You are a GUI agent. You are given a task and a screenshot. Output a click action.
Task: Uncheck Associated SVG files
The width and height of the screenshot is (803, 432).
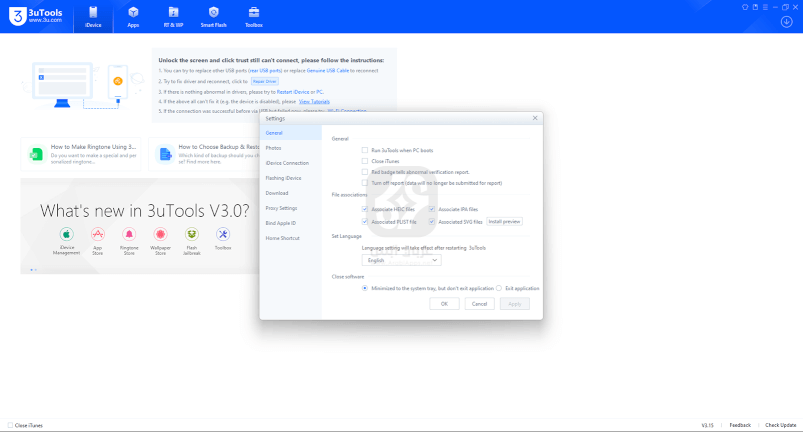pos(432,222)
